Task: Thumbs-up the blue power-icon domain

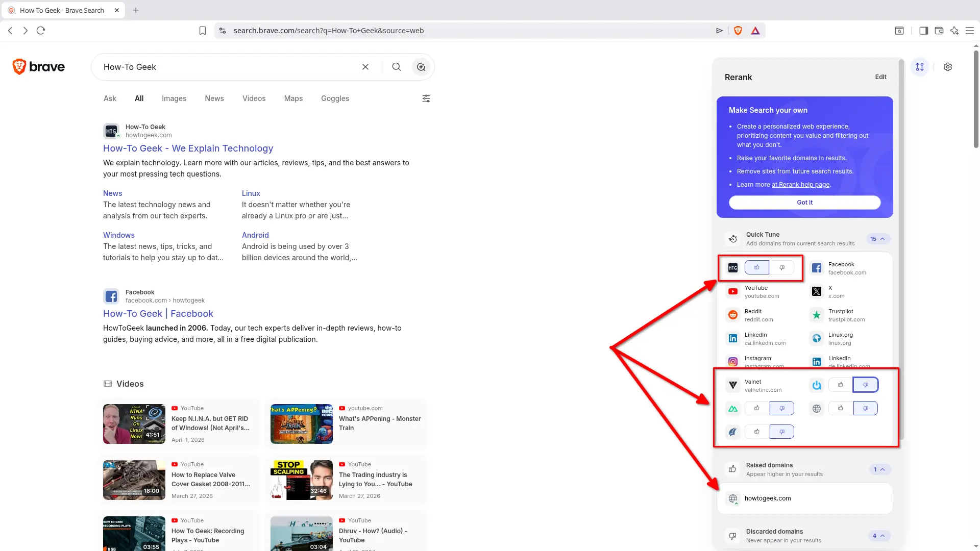Action: click(x=841, y=385)
